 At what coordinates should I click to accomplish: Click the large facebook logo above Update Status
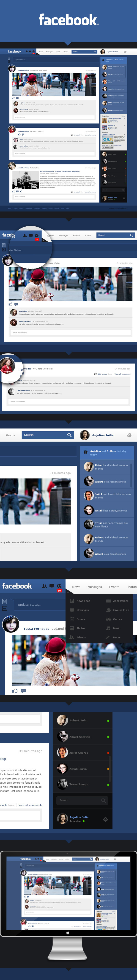coord(17,586)
